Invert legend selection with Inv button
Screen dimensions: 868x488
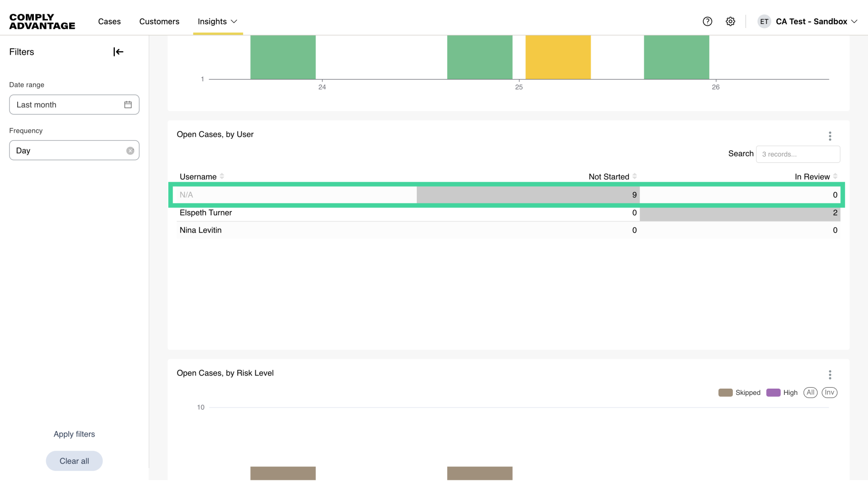coord(830,393)
